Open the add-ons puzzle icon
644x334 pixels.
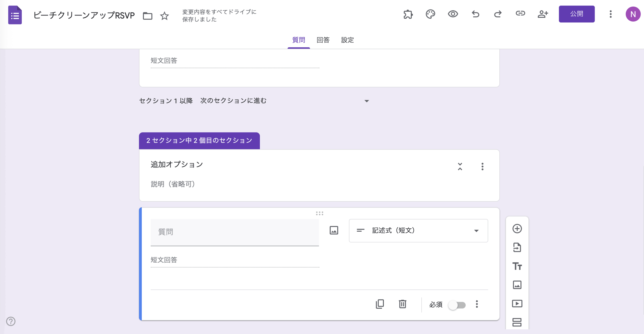pyautogui.click(x=408, y=14)
